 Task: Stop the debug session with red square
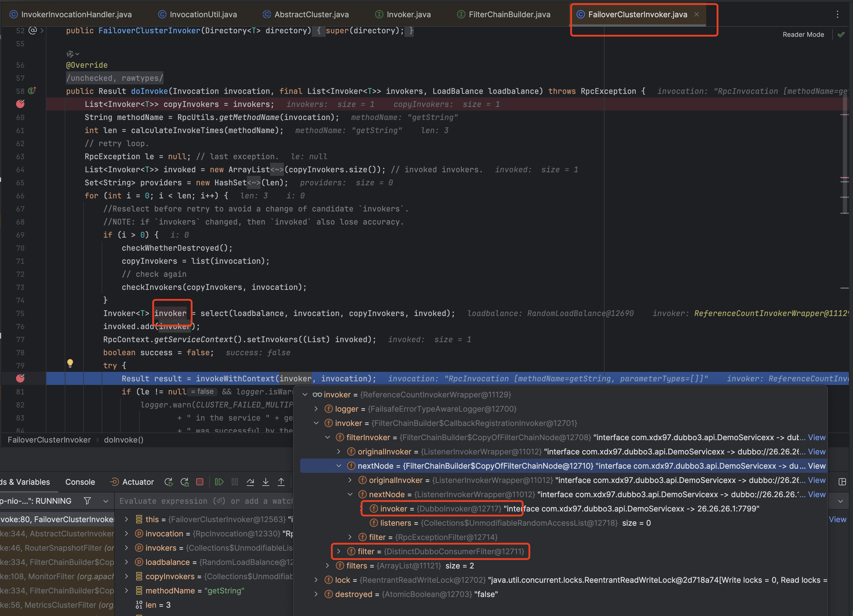pos(200,482)
